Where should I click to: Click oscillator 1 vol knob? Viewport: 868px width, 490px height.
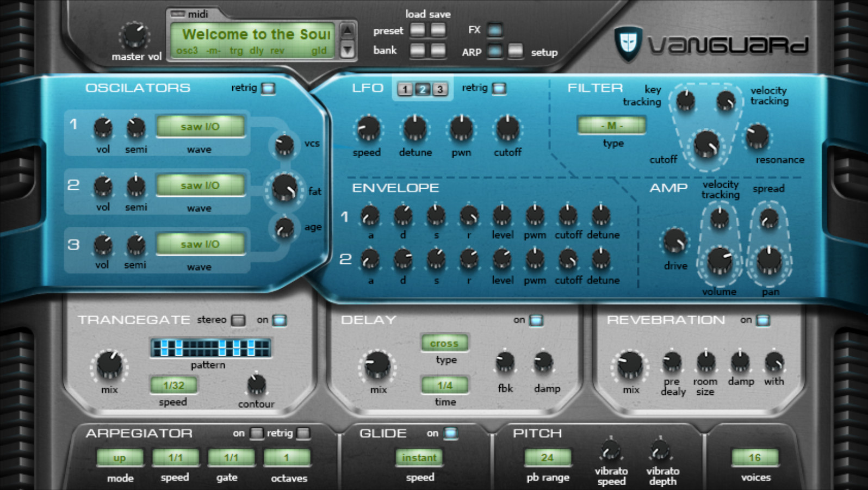click(103, 128)
